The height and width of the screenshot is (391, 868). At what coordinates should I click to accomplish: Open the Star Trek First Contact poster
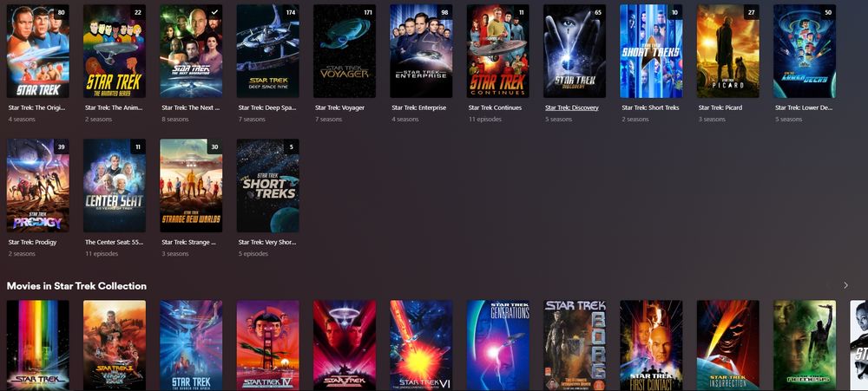click(652, 346)
